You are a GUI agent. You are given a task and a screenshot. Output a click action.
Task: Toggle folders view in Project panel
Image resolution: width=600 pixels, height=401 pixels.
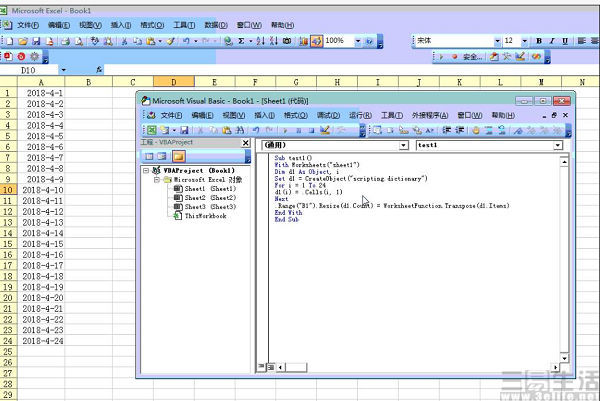pyautogui.click(x=178, y=156)
